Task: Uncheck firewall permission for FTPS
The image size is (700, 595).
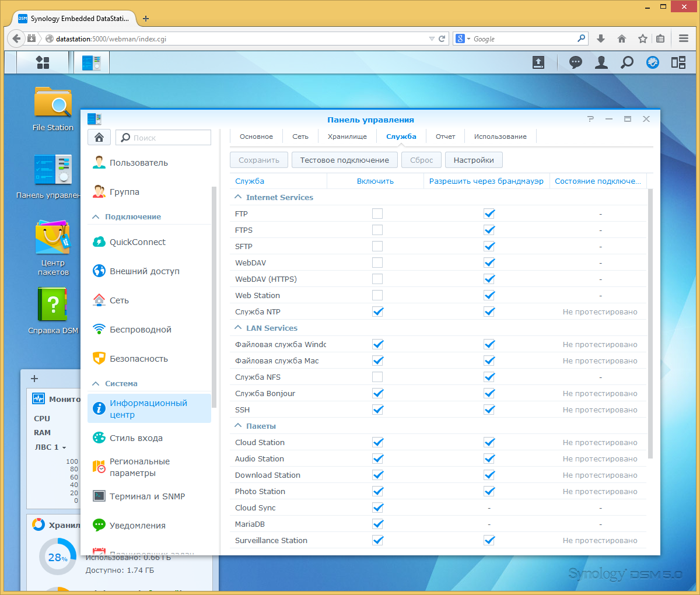Action: coord(489,230)
